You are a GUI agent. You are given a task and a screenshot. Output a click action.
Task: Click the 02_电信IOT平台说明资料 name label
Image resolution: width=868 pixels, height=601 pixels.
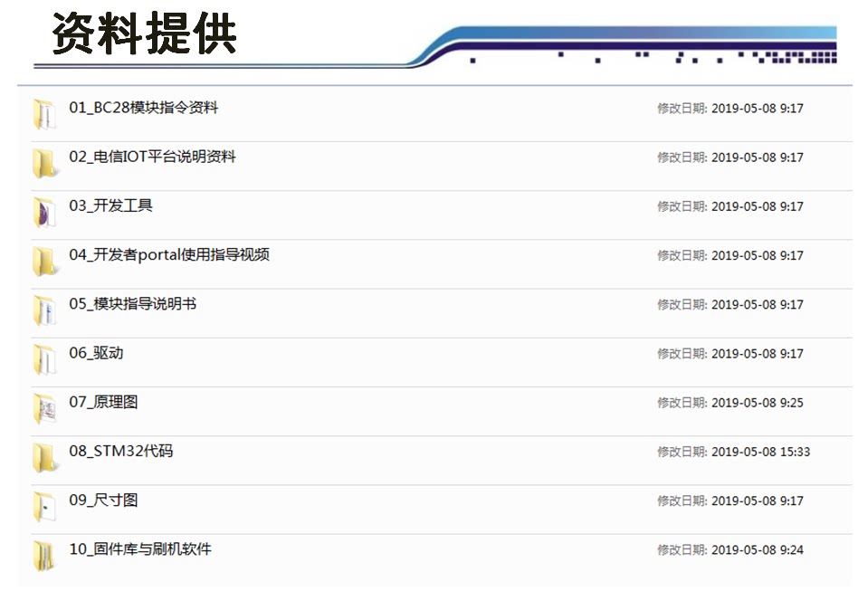(152, 157)
